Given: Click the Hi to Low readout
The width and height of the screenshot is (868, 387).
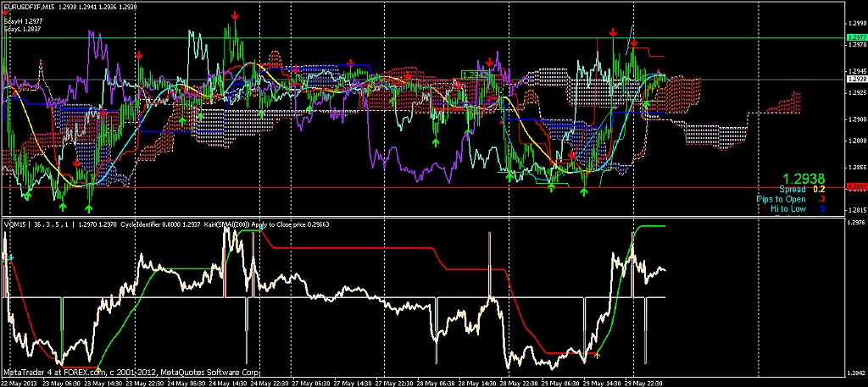Looking at the screenshot, I should tap(798, 208).
